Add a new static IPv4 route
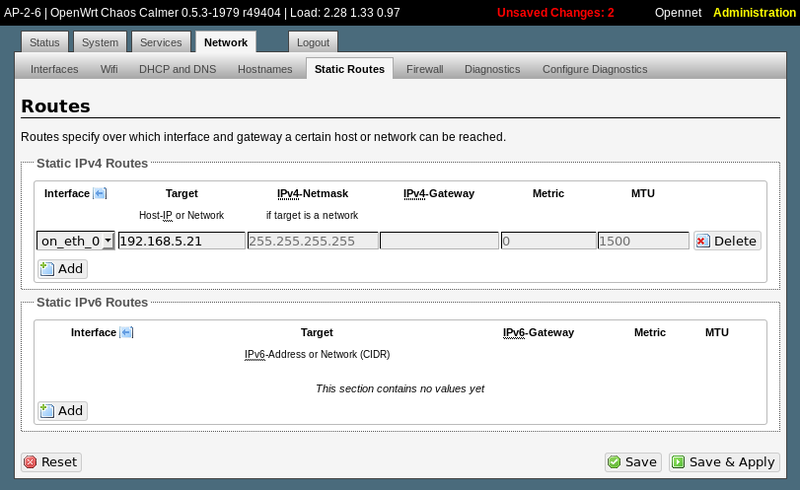 pos(62,268)
